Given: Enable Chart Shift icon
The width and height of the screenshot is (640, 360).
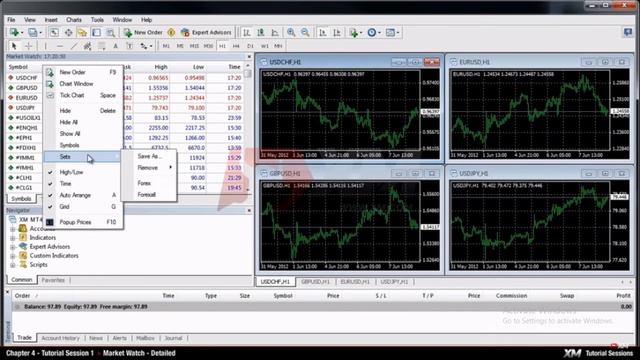Looking at the screenshot, I should click(337, 32).
